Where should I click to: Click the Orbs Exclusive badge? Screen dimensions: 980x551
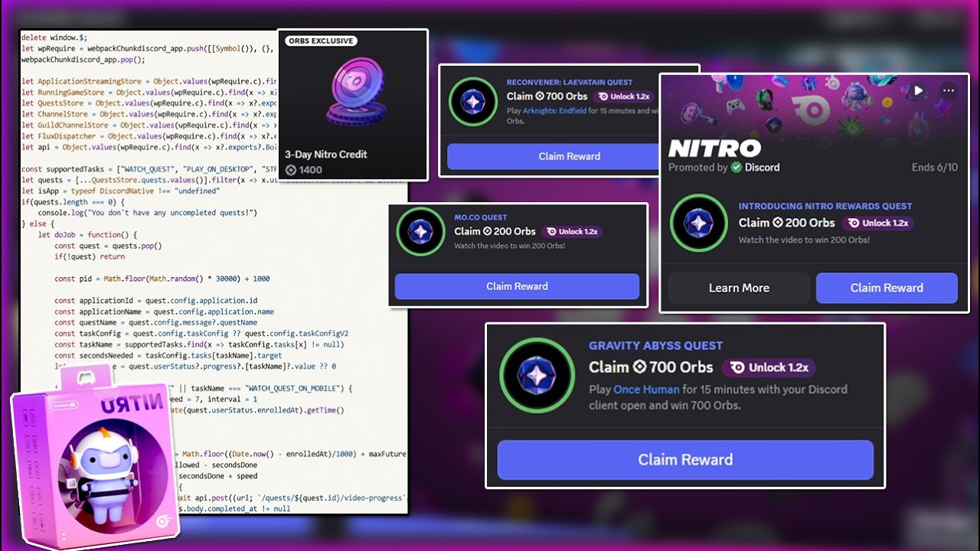pyautogui.click(x=320, y=41)
